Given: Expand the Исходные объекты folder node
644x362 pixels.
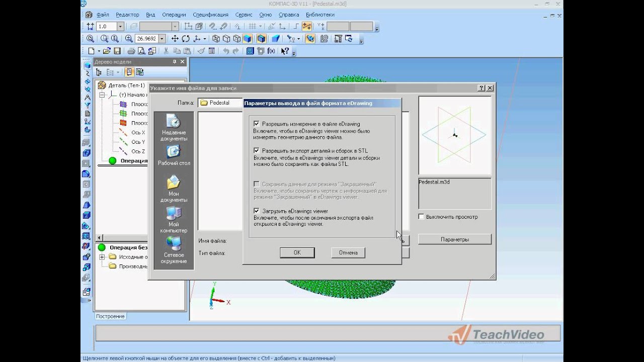Looking at the screenshot, I should click(102, 257).
